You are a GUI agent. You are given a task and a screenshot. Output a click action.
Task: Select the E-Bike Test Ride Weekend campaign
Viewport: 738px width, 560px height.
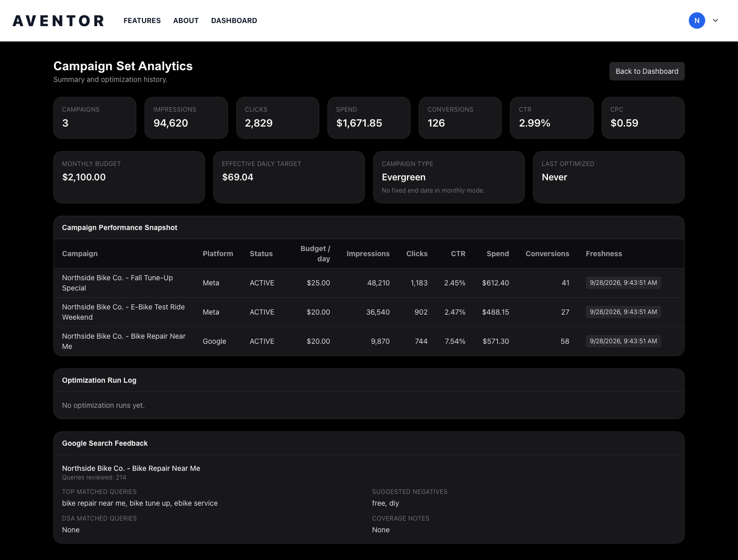point(369,312)
